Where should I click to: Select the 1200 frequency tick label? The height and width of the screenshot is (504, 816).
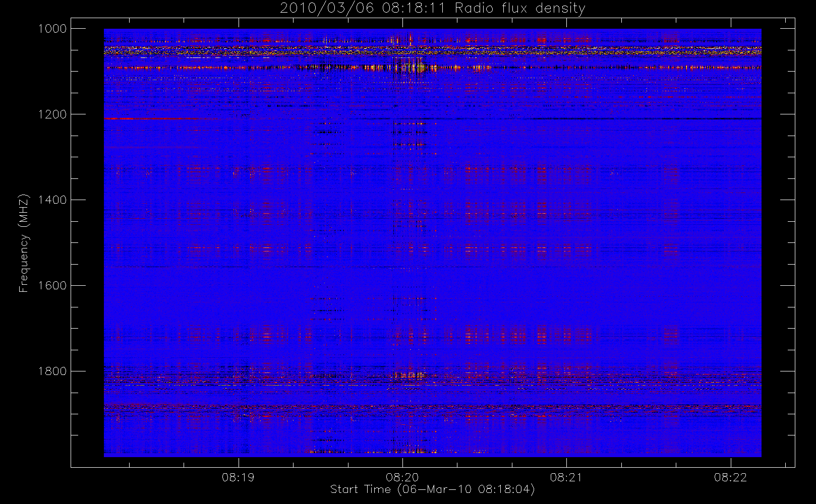52,114
